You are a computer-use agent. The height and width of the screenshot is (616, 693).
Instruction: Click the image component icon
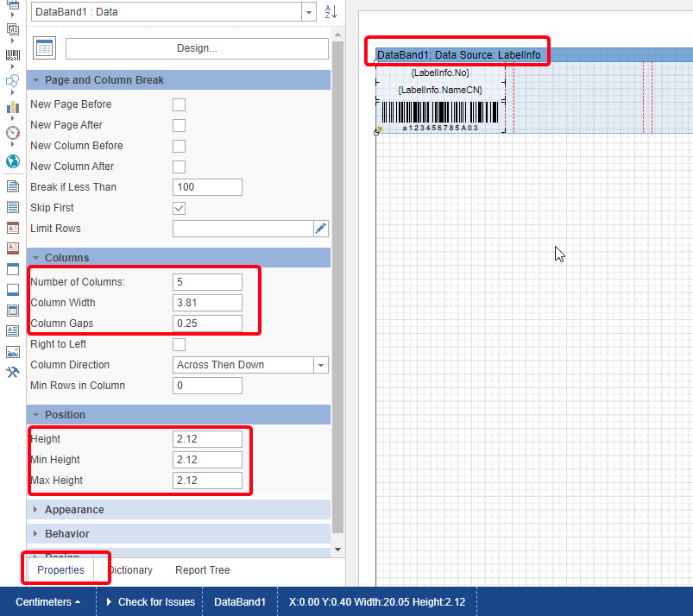point(12,352)
